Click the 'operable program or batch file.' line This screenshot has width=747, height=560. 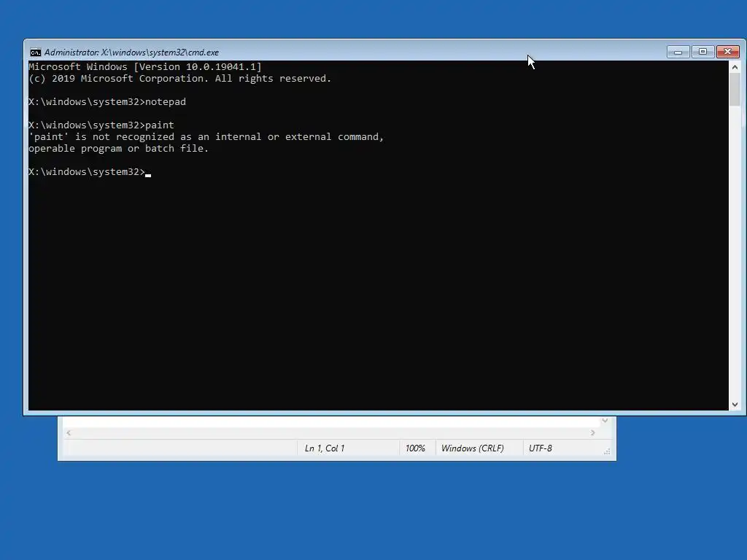(x=119, y=149)
